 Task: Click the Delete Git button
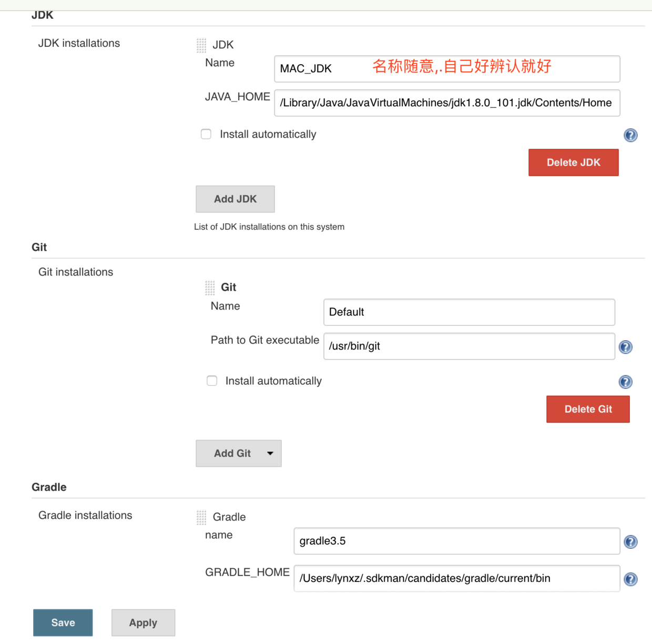(588, 409)
